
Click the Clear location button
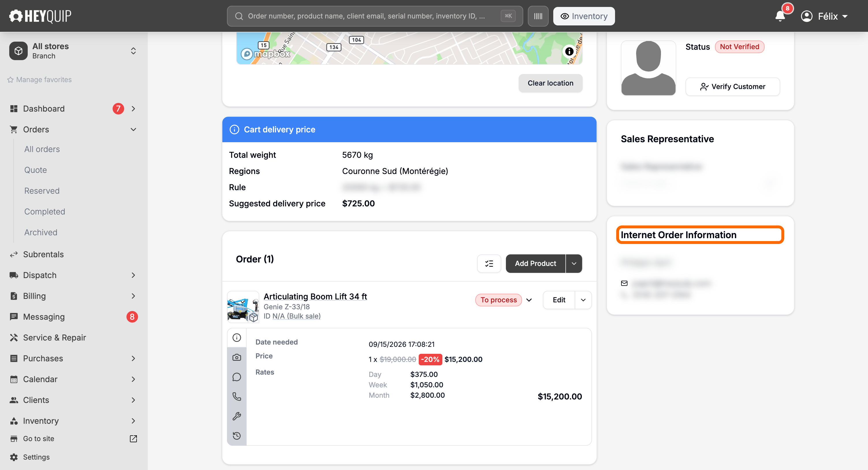pos(550,83)
